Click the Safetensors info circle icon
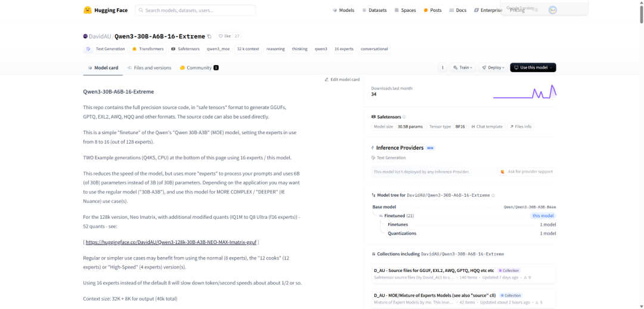The width and height of the screenshot is (644, 309). click(x=404, y=117)
